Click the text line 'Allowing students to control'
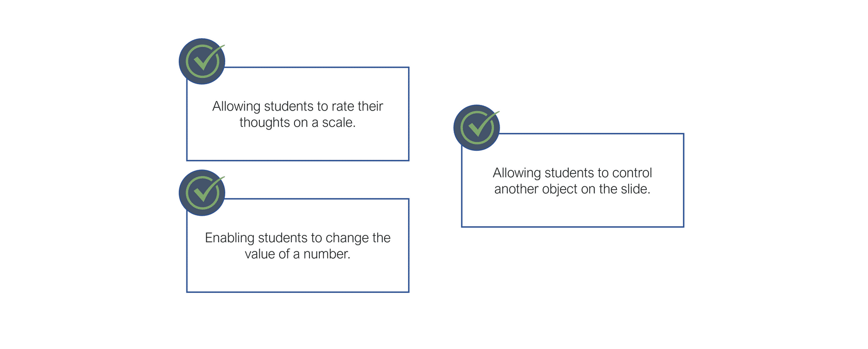 click(x=572, y=173)
